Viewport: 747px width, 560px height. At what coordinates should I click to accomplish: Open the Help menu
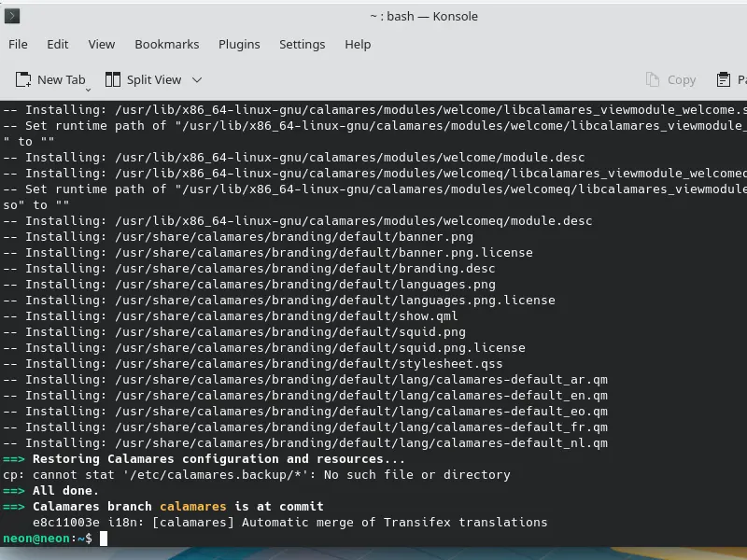358,44
